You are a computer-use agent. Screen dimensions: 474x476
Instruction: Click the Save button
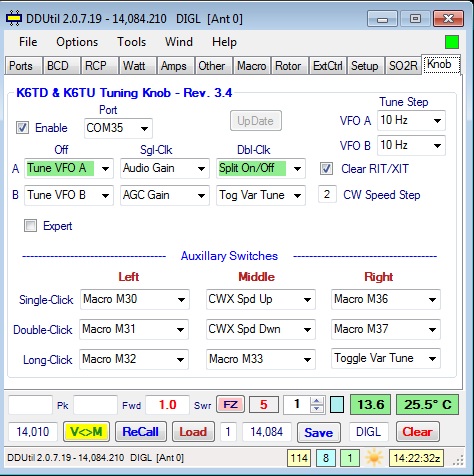[319, 433]
